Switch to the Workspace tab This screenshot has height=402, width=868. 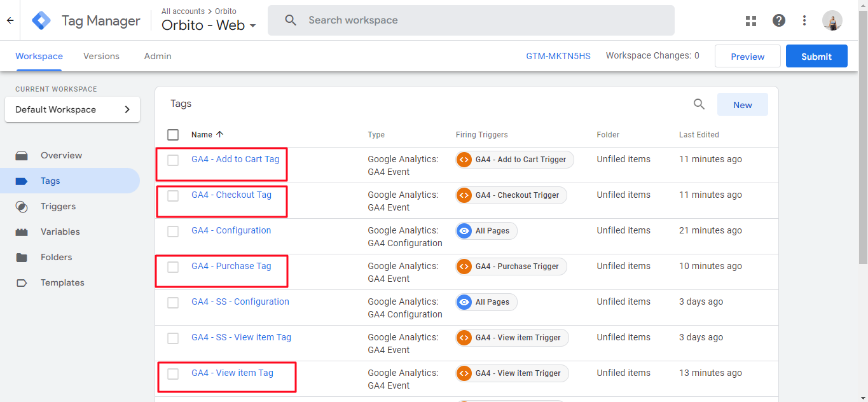coord(39,56)
